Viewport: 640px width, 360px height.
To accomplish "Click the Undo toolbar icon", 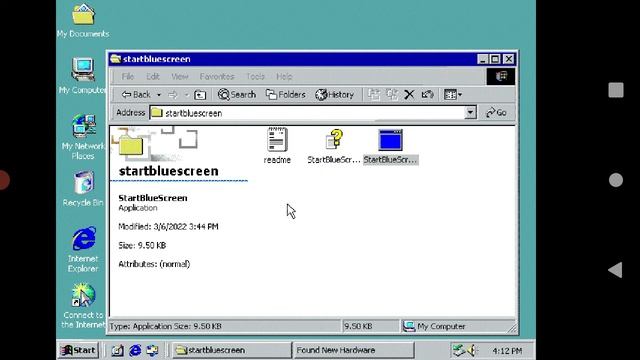I will pos(427,95).
